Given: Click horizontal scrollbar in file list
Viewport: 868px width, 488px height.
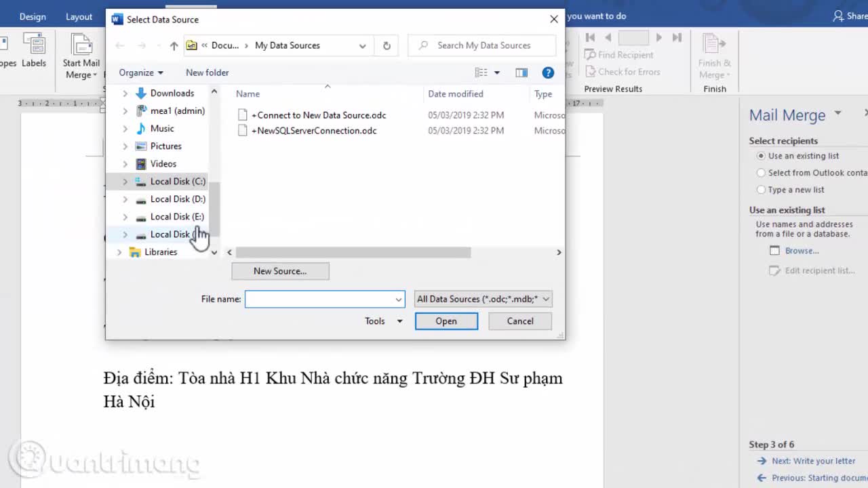Looking at the screenshot, I should [353, 252].
